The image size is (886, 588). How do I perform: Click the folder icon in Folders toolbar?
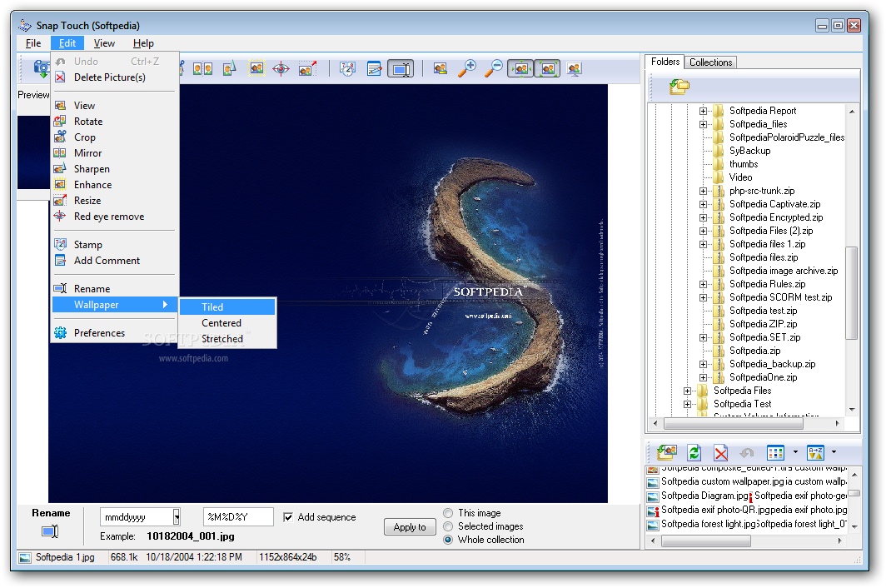click(679, 87)
